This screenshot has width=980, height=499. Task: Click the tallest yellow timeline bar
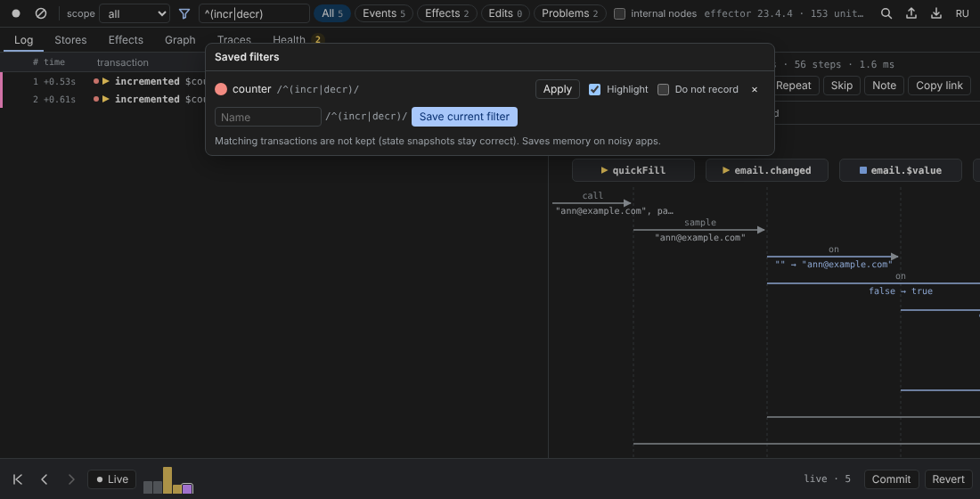(x=167, y=479)
